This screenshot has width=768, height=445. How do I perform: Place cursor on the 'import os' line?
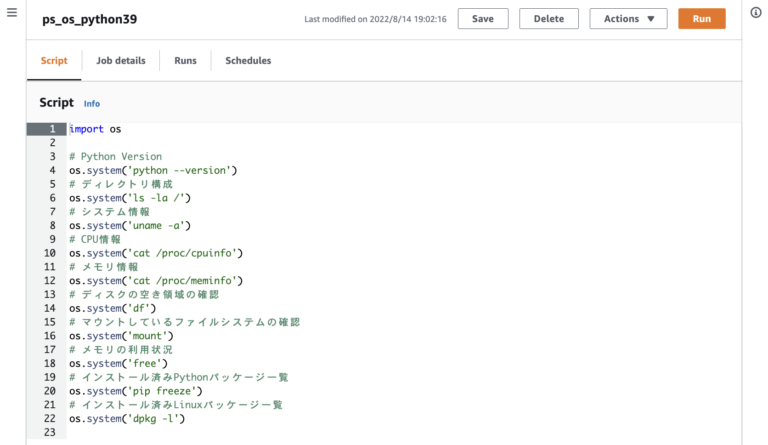[95, 129]
